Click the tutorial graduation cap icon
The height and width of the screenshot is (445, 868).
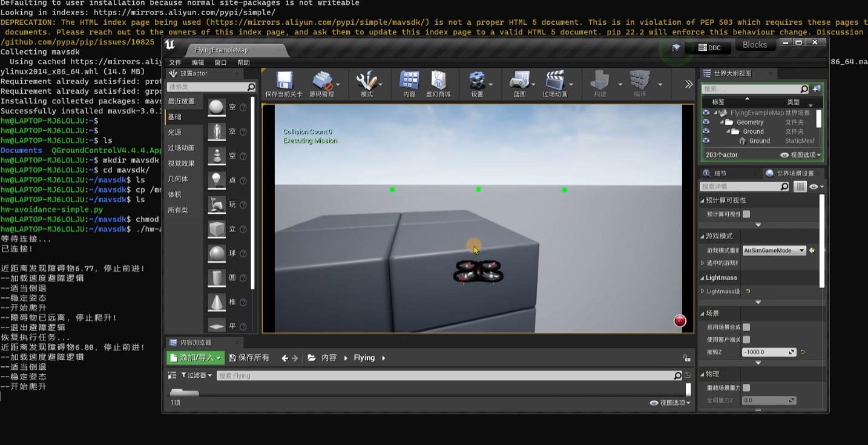pyautogui.click(x=676, y=47)
